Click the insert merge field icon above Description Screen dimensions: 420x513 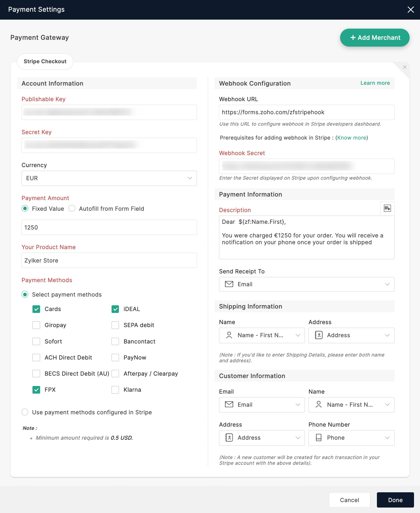click(x=387, y=208)
